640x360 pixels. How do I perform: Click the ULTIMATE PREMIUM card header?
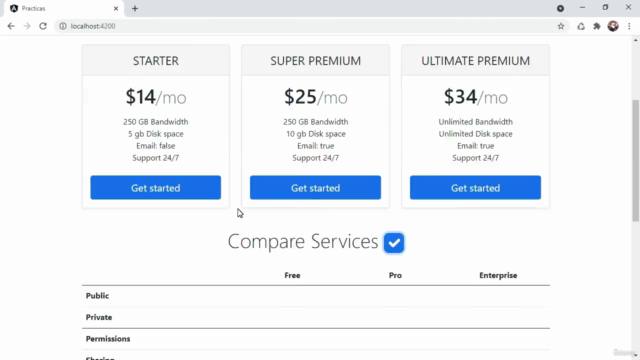(x=476, y=60)
